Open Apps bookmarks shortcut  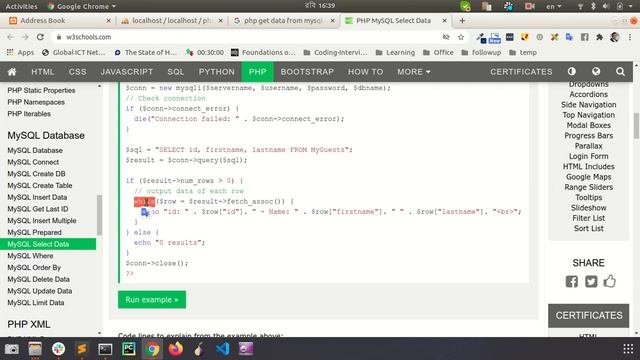pos(20,52)
